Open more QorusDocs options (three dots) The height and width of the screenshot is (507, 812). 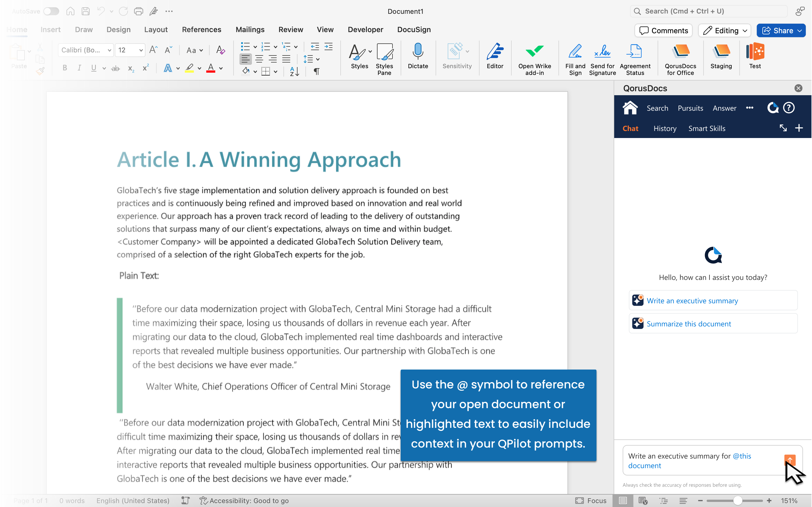750,108
